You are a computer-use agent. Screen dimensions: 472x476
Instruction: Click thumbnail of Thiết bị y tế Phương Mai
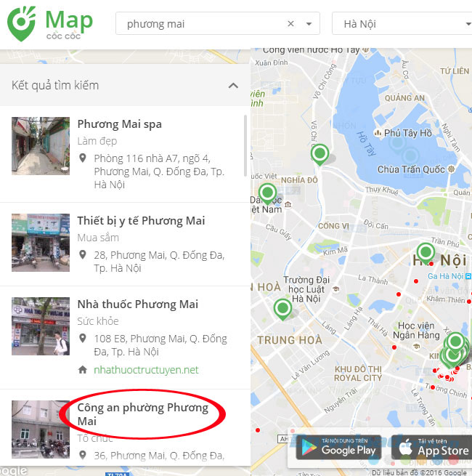pos(41,243)
